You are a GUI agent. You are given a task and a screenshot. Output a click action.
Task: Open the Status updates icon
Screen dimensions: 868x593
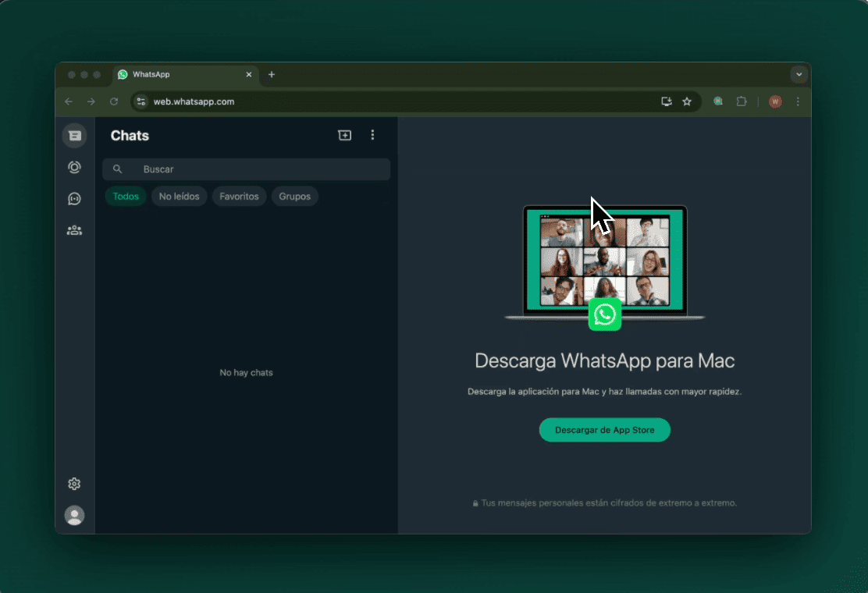tap(74, 167)
